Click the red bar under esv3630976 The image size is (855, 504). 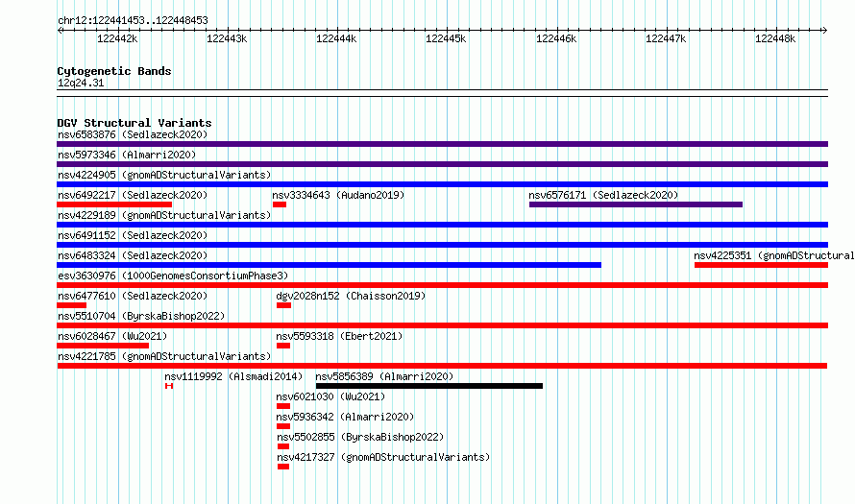pyautogui.click(x=442, y=285)
